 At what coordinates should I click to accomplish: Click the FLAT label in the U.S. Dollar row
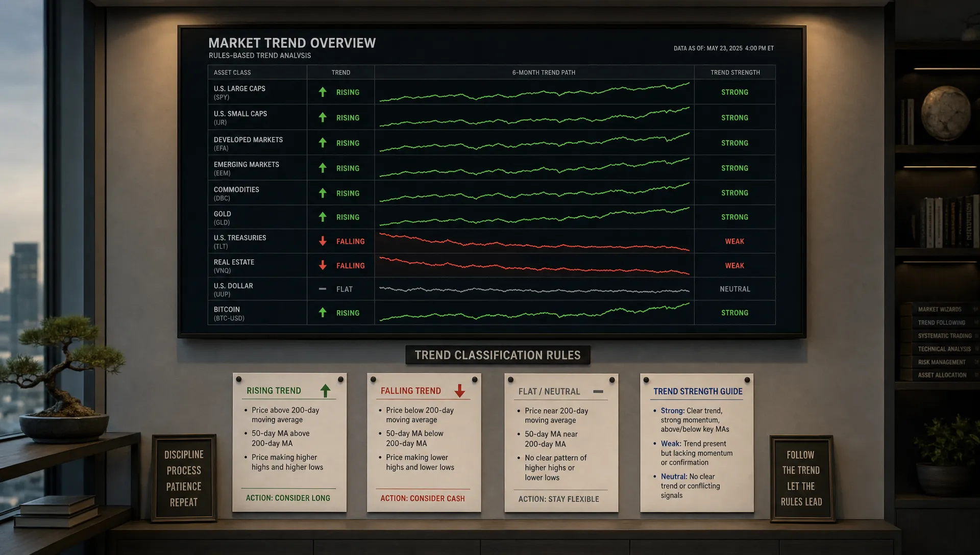coord(345,289)
